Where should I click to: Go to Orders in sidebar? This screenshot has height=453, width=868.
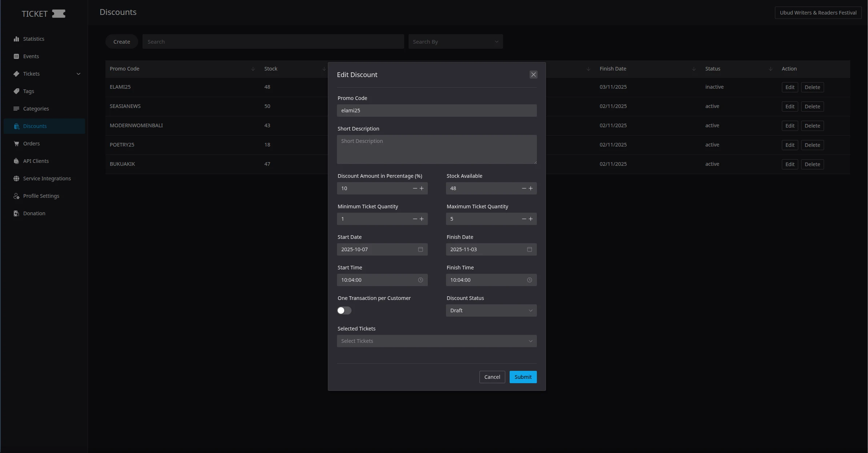click(x=31, y=144)
